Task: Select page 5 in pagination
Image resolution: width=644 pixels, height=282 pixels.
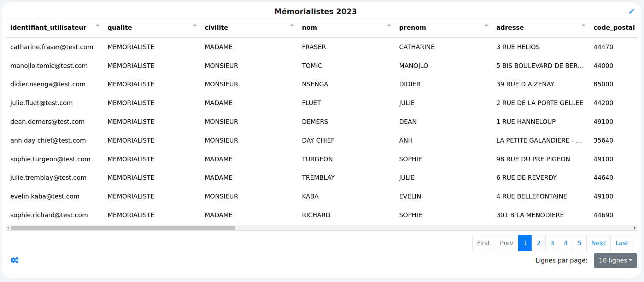Action: [579, 243]
